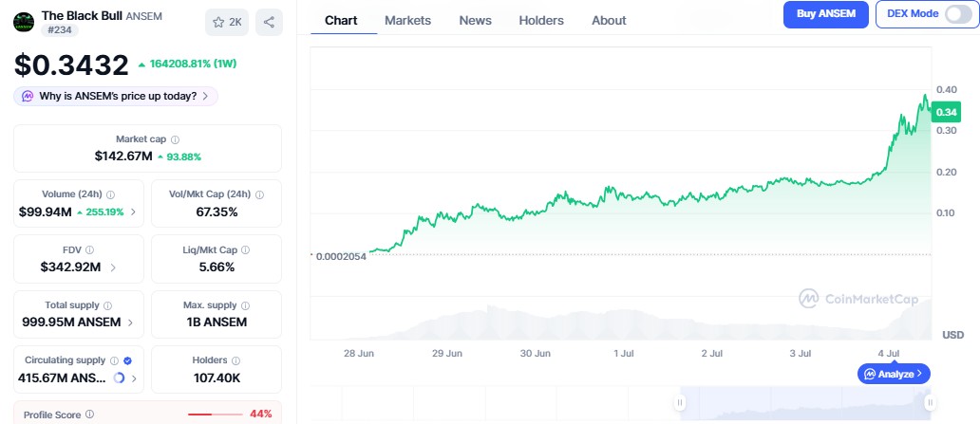Screen dimensions: 980x424
Task: Click the Circulating supply info icon
Action: pyautogui.click(x=114, y=360)
